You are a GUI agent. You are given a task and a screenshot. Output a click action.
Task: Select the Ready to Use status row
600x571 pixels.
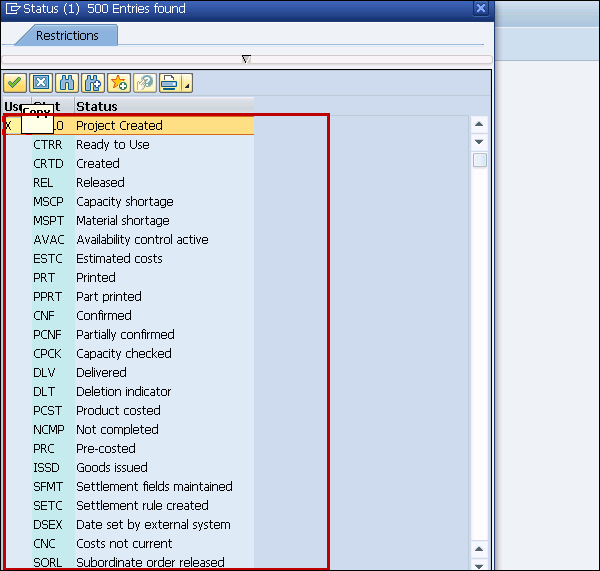(x=113, y=145)
